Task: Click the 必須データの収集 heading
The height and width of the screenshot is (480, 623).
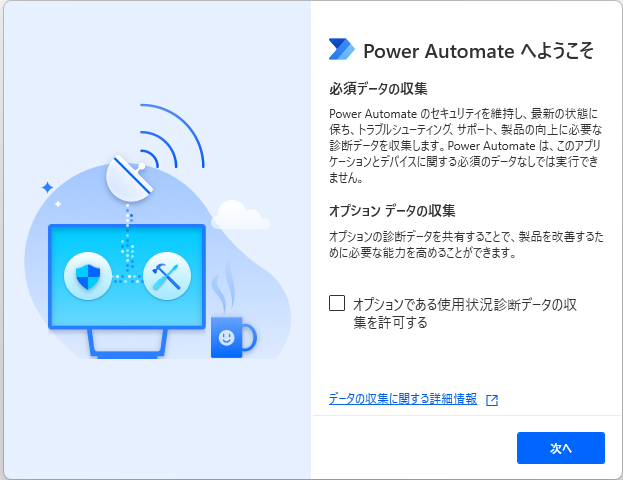Action: 378,89
